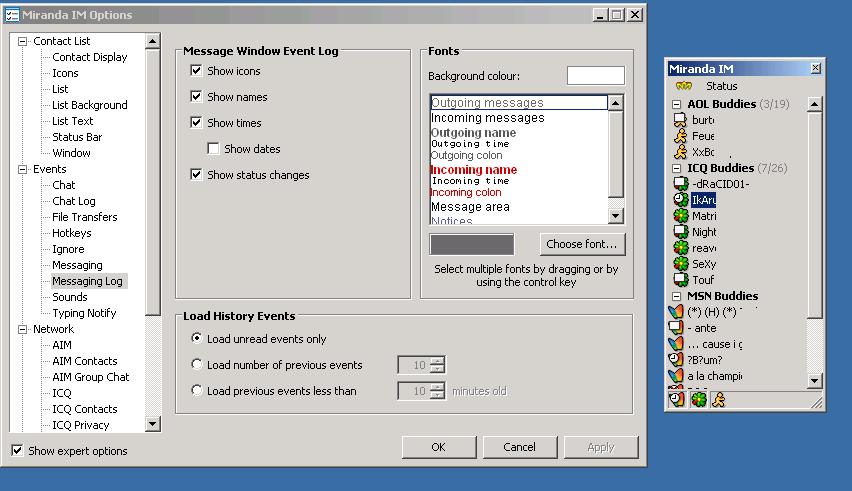Click the ICQ flower icon beside reav
Image resolution: width=852 pixels, height=491 pixels.
pyautogui.click(x=680, y=248)
